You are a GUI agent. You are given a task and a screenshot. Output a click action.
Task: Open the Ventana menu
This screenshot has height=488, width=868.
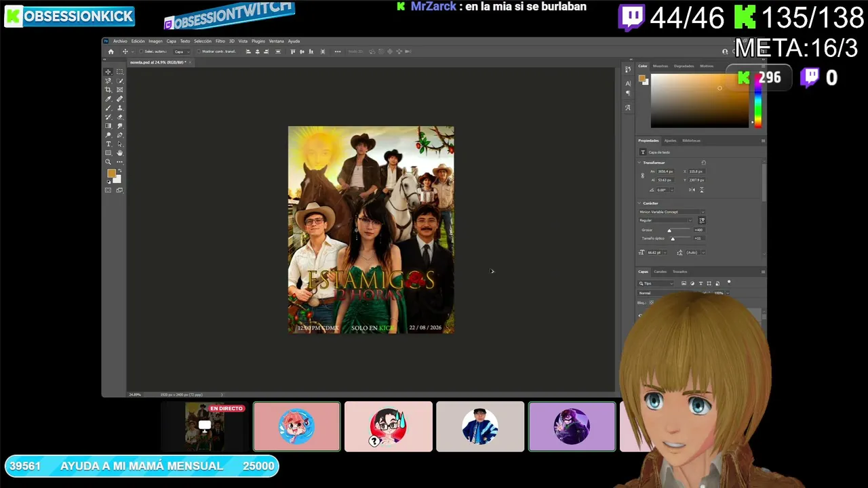[277, 41]
